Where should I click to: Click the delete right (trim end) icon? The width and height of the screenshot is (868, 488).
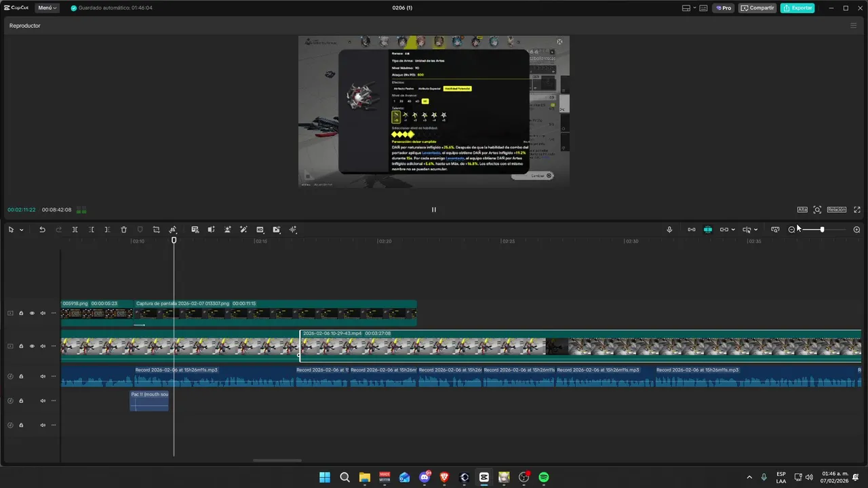click(107, 230)
